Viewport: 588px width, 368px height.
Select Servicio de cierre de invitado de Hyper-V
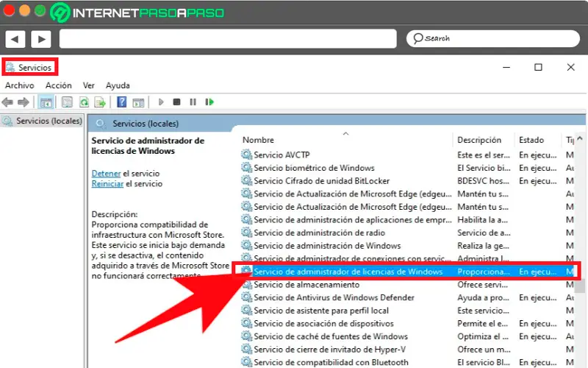tap(407, 349)
